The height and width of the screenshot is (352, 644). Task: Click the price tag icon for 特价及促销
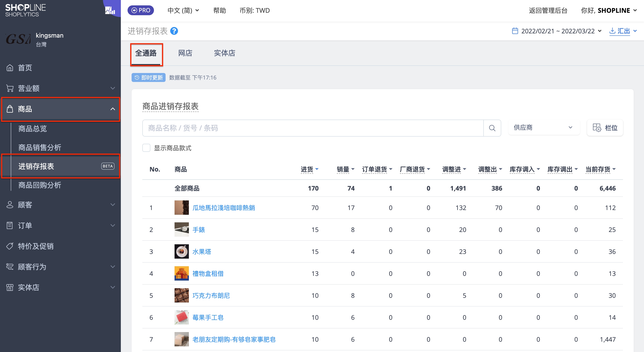pyautogui.click(x=10, y=246)
